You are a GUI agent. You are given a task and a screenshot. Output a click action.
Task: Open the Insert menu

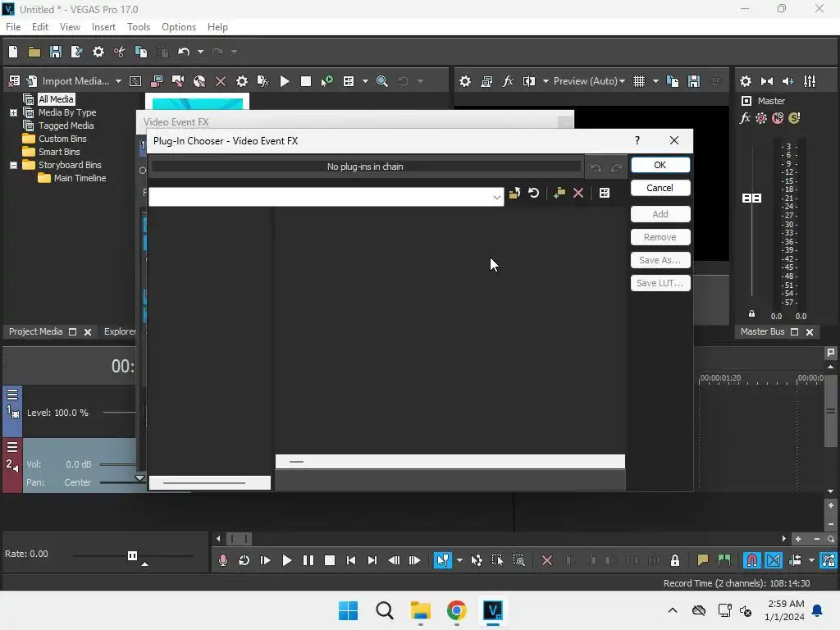[x=103, y=27]
